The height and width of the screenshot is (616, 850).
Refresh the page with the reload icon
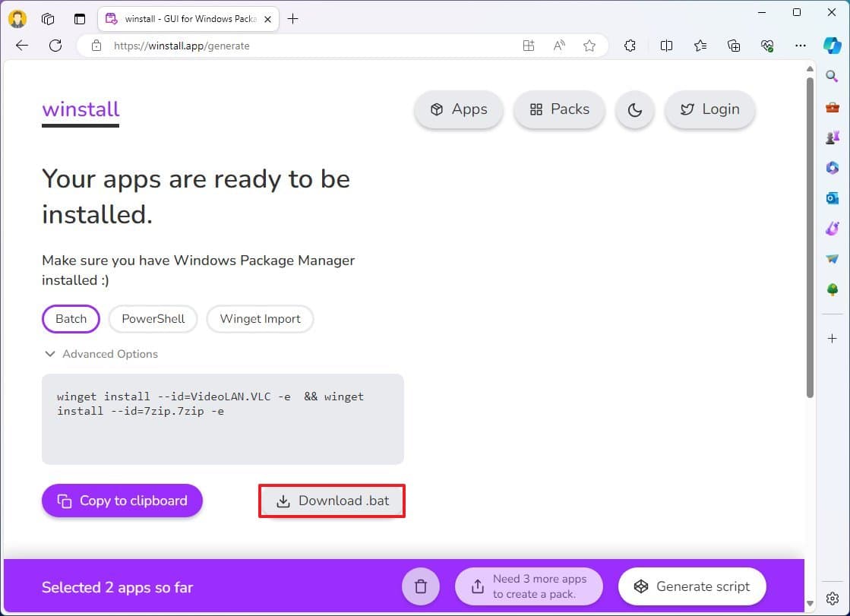pos(55,46)
